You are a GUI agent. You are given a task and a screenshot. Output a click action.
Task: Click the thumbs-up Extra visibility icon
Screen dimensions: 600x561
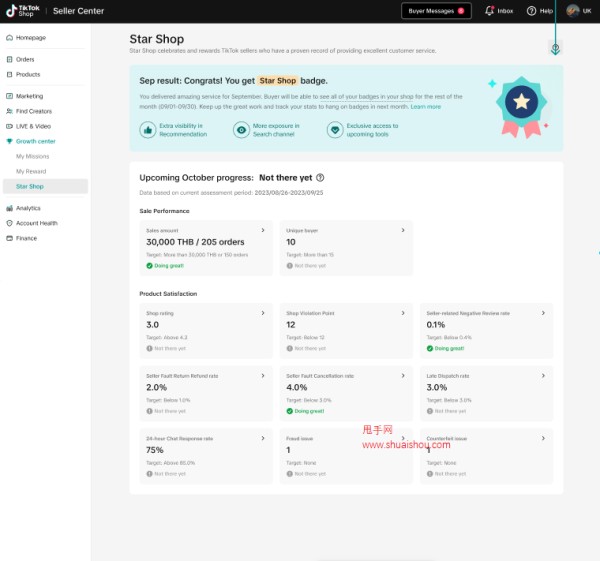point(148,130)
